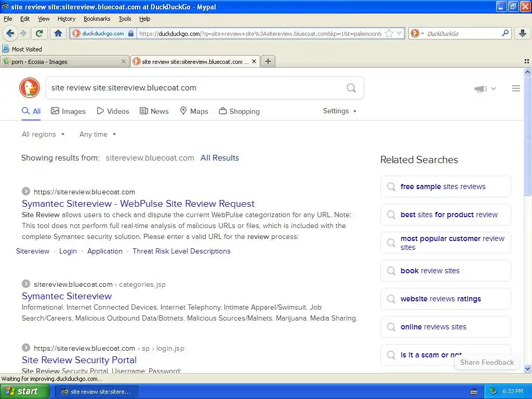The image size is (532, 399).
Task: Select the Shopping search tab
Action: pos(239,111)
